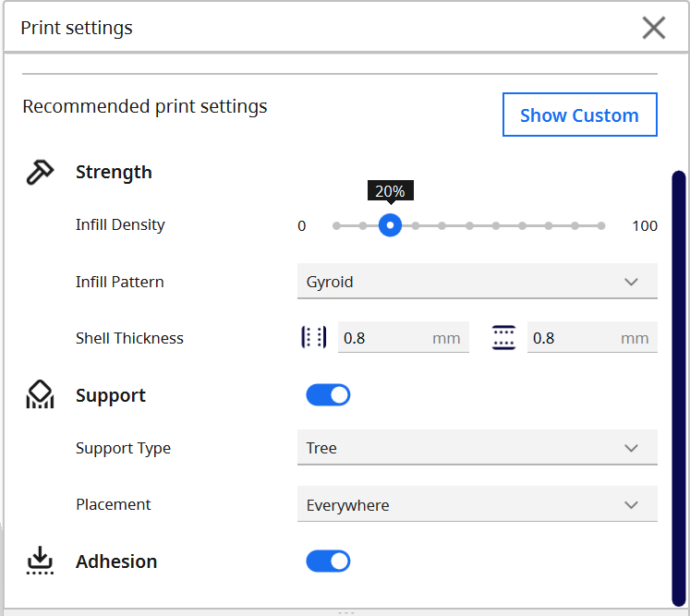Expand the Support Type Tree dropdown

tap(477, 448)
